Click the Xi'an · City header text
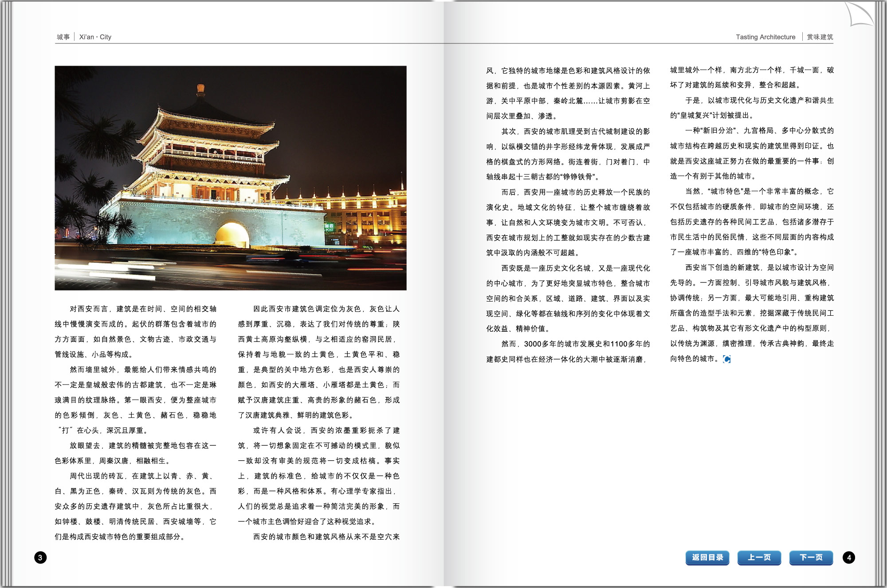 click(x=95, y=37)
